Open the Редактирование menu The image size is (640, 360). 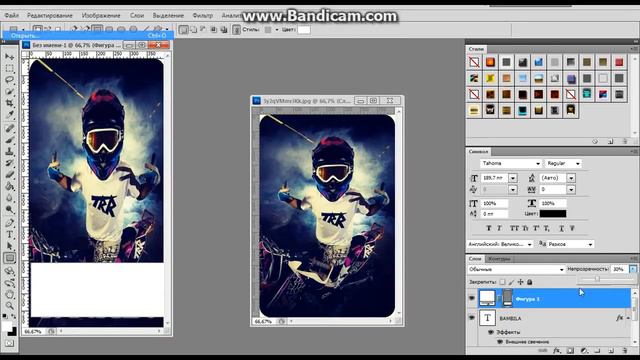[50, 16]
